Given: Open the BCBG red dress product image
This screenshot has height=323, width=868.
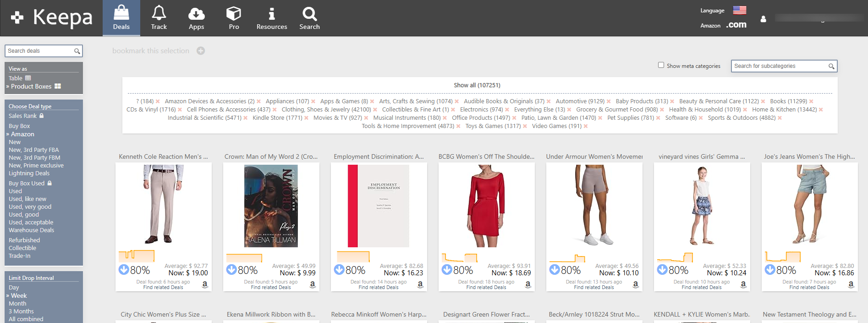Looking at the screenshot, I should point(486,206).
